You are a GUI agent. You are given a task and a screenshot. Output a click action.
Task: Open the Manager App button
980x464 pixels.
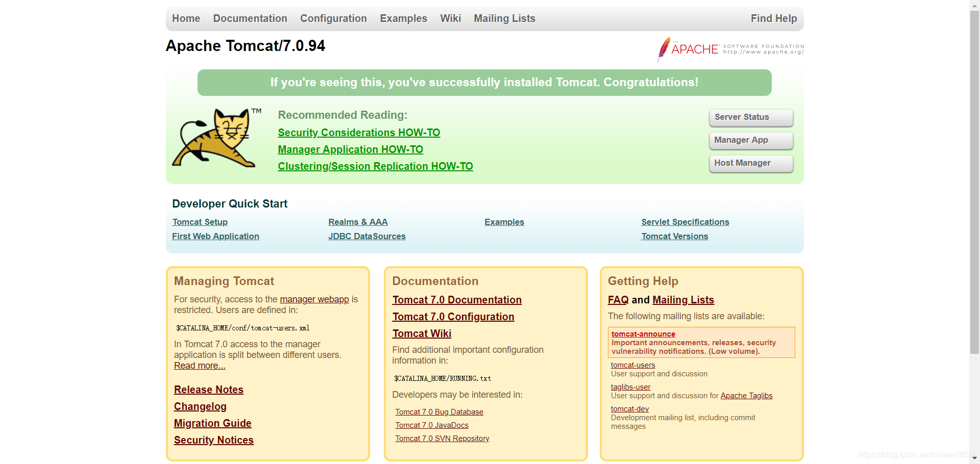751,140
